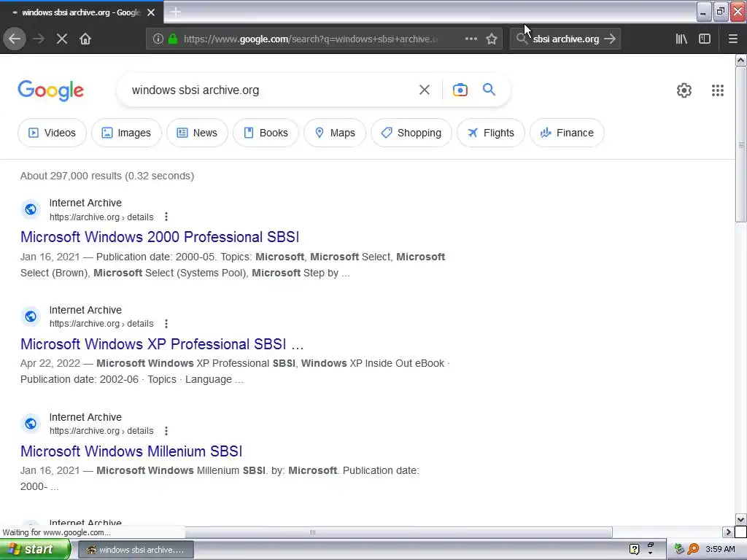
Task: Open the Library bookshelf icon
Action: 681,39
